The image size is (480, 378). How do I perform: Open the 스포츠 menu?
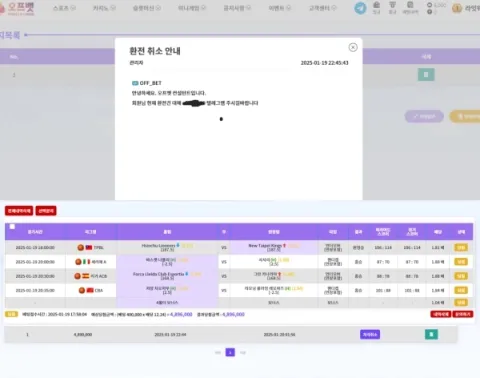click(x=64, y=8)
